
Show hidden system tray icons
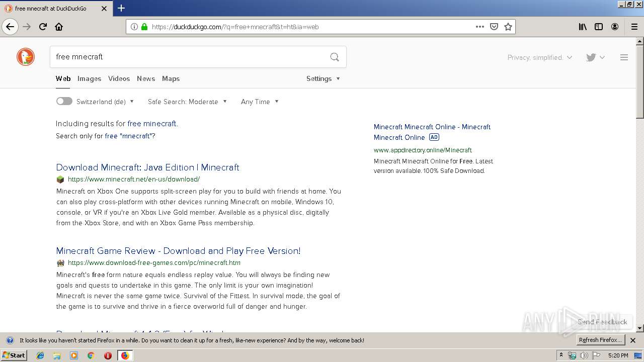coord(561,355)
